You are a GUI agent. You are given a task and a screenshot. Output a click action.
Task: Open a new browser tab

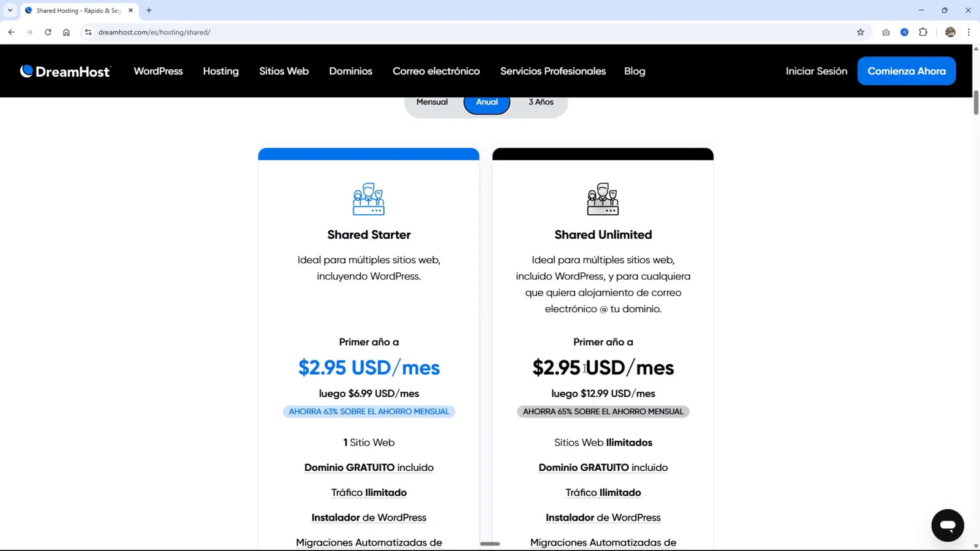[x=149, y=10]
